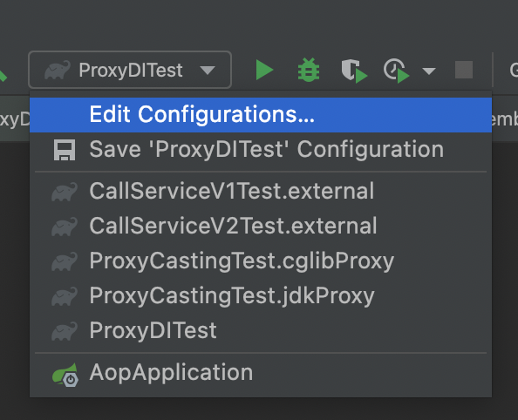Run with Coverage using the shield icon

click(x=354, y=71)
